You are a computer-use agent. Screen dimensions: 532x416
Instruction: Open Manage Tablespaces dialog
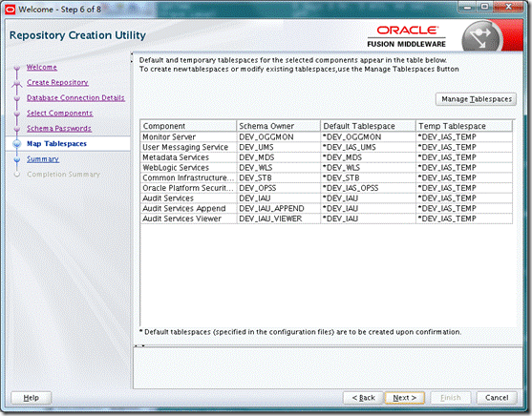click(476, 99)
